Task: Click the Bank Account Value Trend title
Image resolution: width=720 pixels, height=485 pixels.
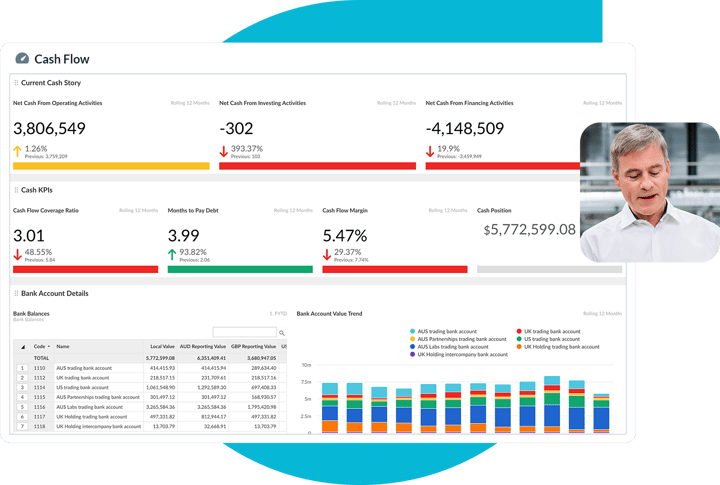Action: tap(329, 314)
